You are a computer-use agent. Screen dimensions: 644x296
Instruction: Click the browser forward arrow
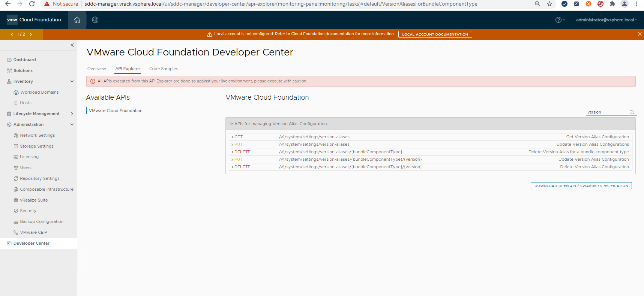click(x=20, y=4)
